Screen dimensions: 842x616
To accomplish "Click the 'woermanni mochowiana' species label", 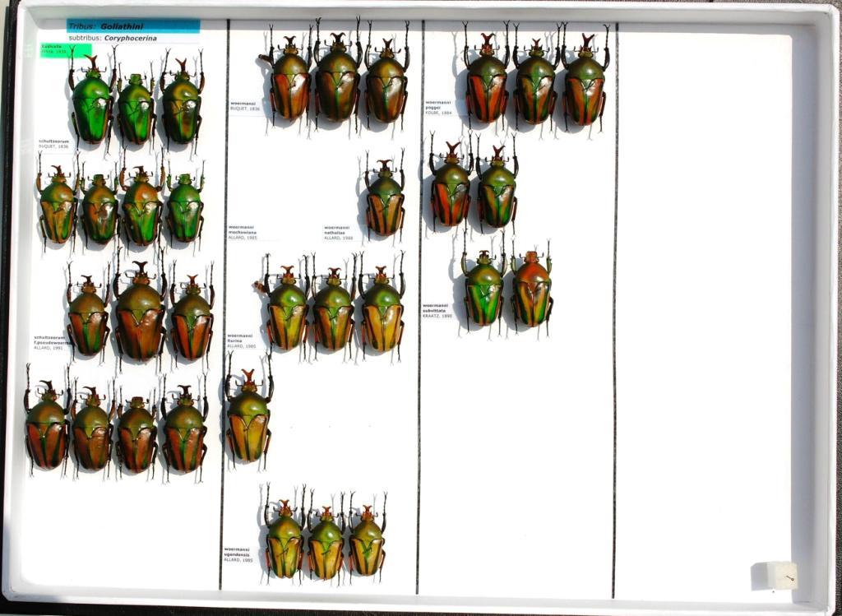I will tap(243, 232).
